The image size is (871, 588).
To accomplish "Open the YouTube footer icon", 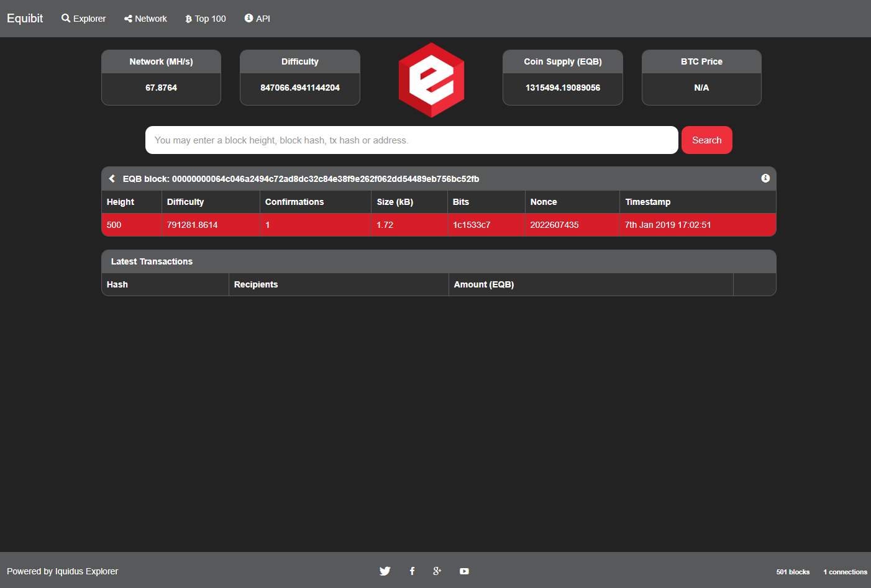I will [464, 571].
